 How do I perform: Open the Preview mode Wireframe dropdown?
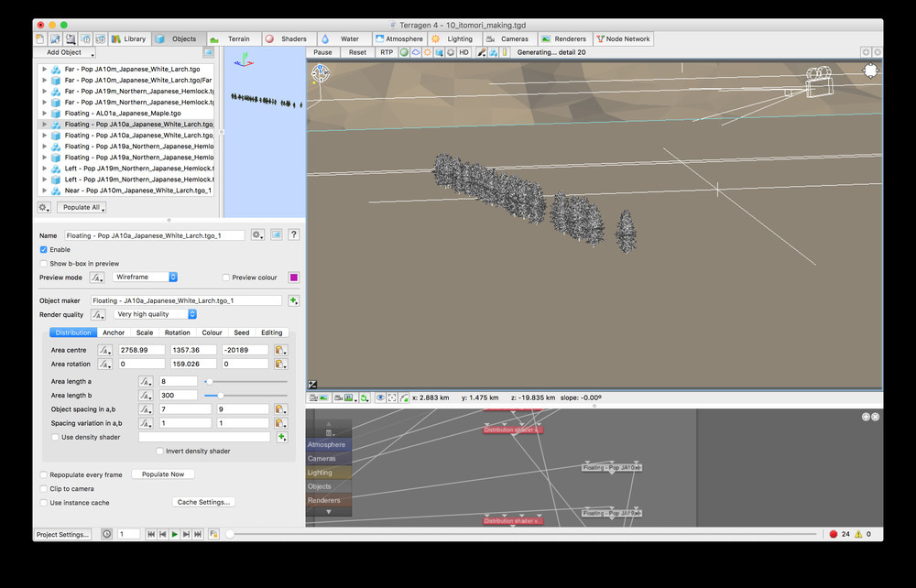click(x=146, y=278)
